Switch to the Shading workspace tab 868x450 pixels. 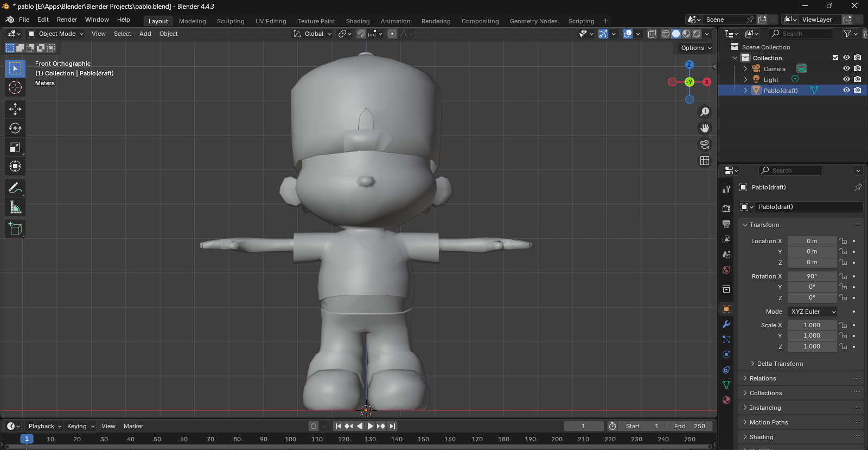pos(358,21)
